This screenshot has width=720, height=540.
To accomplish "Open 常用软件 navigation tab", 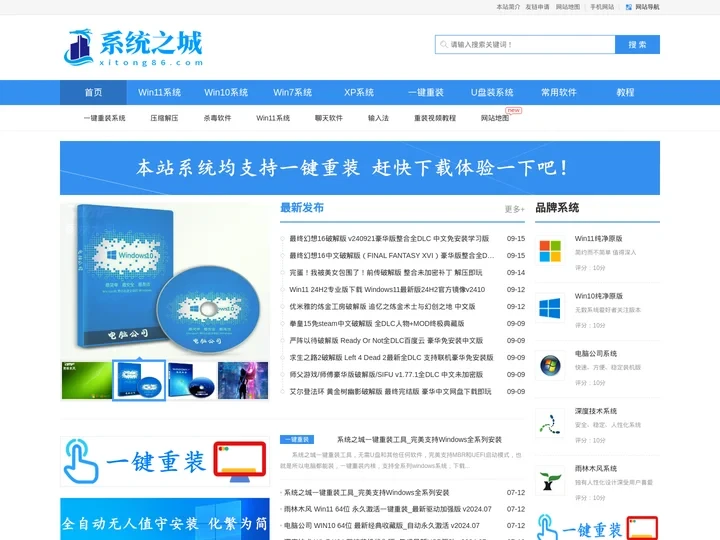I will click(x=559, y=92).
